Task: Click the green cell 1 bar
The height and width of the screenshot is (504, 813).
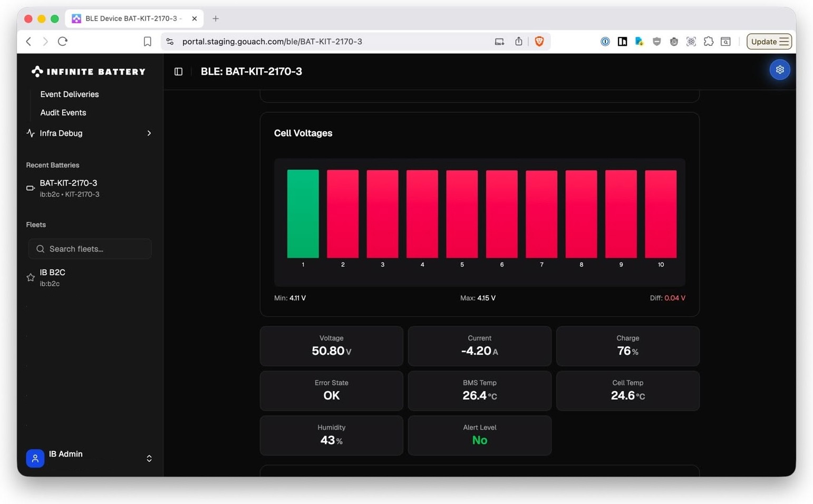Action: 303,214
